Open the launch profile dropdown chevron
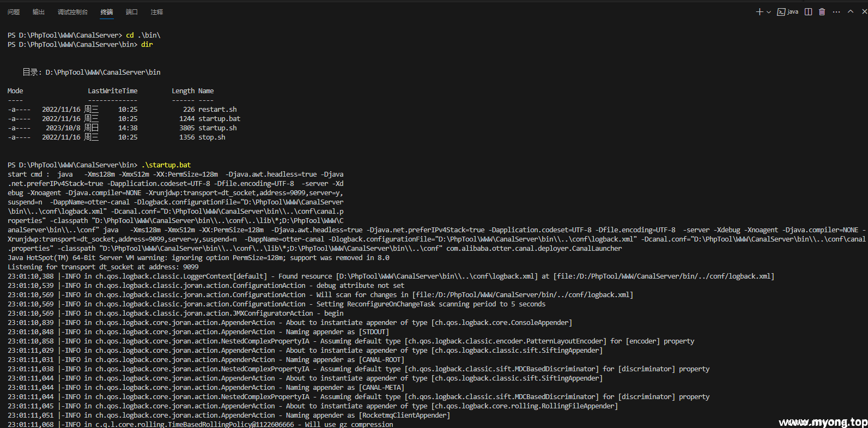The image size is (868, 428). (x=769, y=12)
